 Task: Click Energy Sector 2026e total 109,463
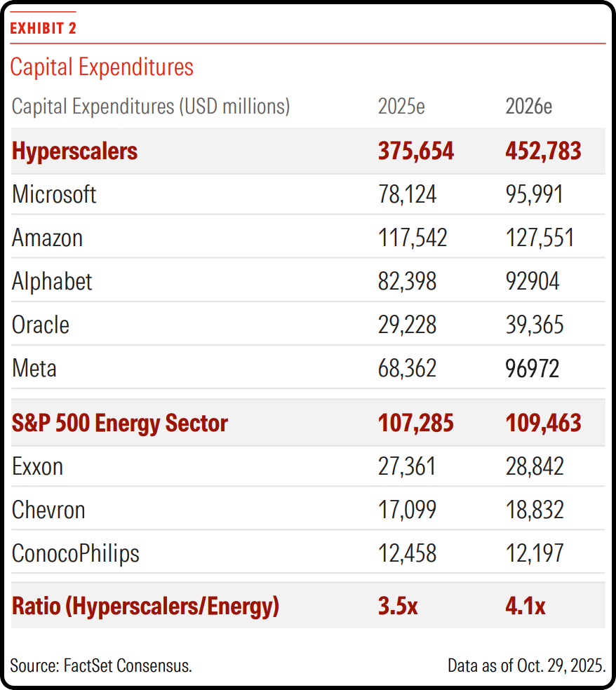tap(543, 423)
